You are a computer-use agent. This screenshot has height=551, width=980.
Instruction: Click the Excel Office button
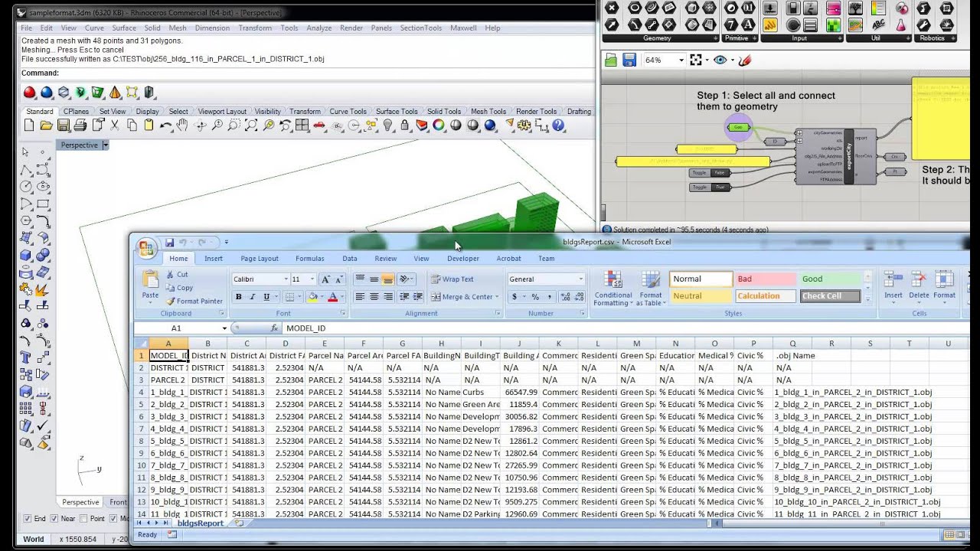(146, 248)
